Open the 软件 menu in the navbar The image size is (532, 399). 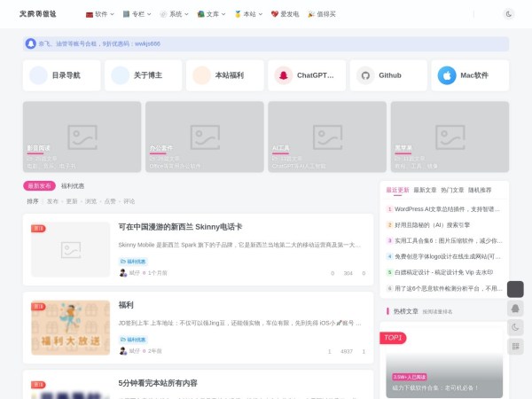click(x=99, y=14)
